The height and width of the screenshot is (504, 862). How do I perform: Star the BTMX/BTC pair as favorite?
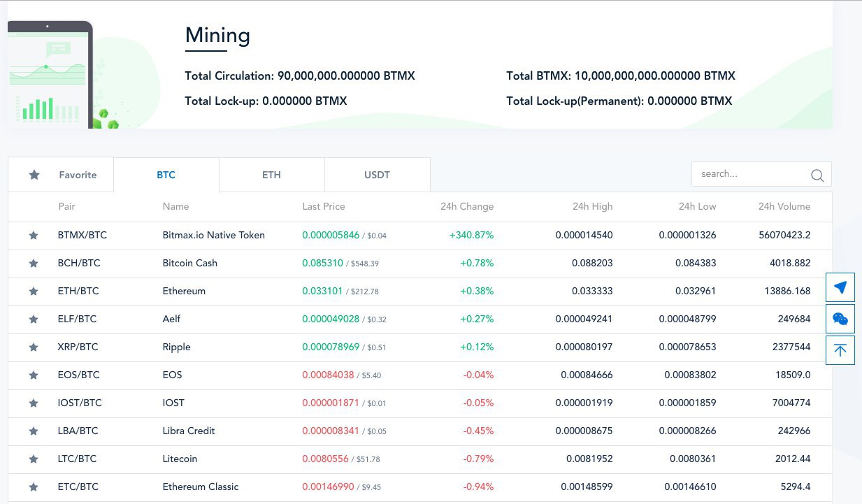pyautogui.click(x=33, y=236)
